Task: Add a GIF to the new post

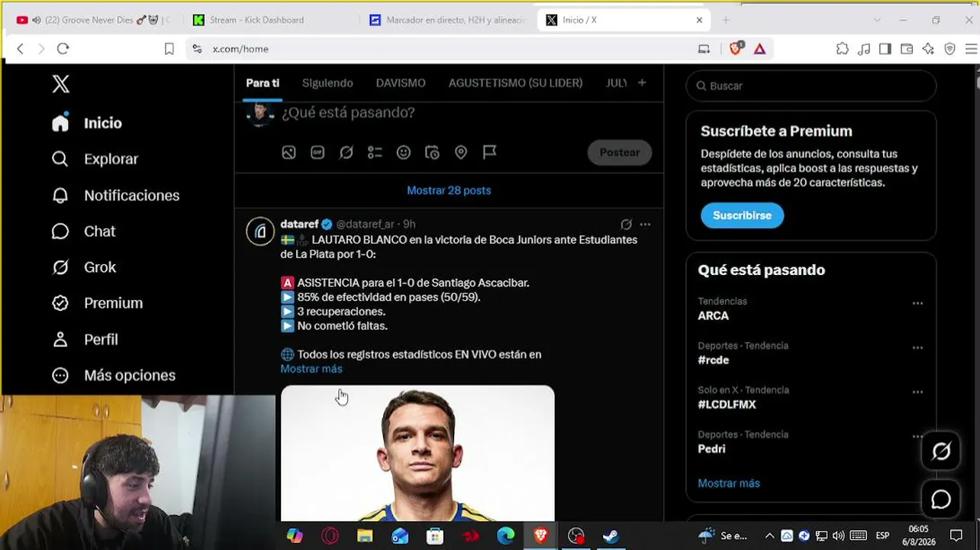Action: point(318,153)
